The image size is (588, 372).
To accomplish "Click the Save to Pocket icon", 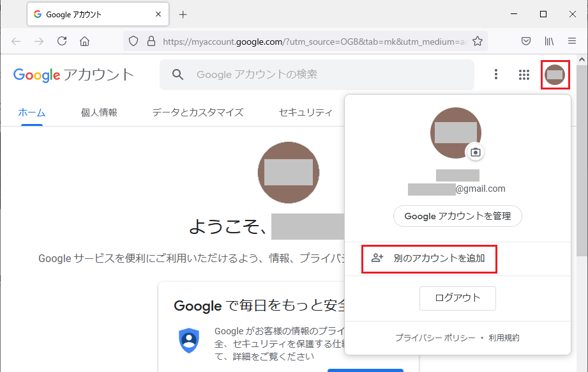I will tap(526, 41).
